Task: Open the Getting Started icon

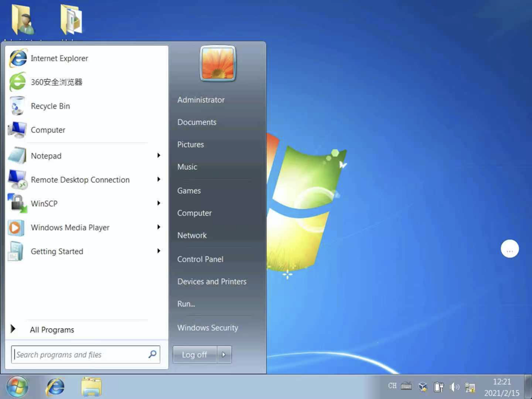Action: pyautogui.click(x=16, y=252)
